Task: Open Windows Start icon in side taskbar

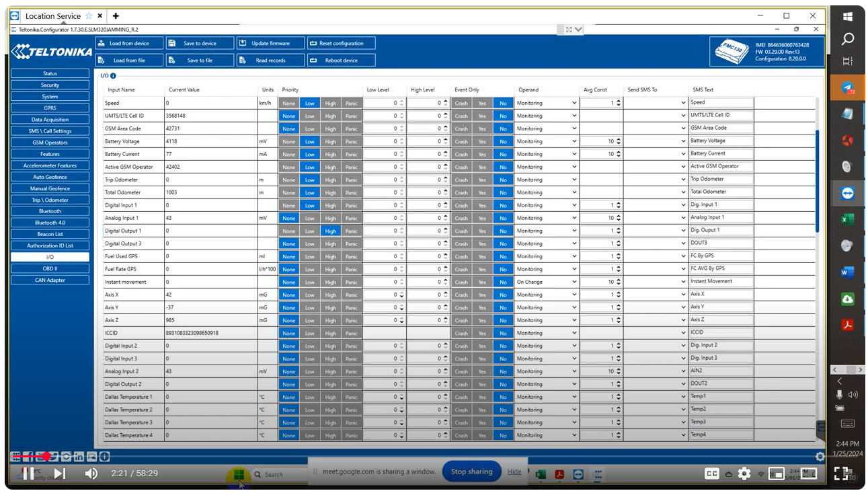Action: pyautogui.click(x=848, y=16)
